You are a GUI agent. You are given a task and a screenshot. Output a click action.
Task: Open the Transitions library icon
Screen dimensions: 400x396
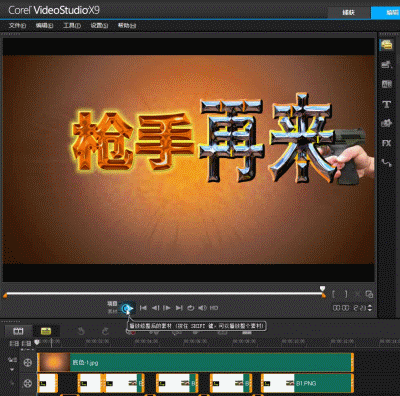[x=386, y=84]
